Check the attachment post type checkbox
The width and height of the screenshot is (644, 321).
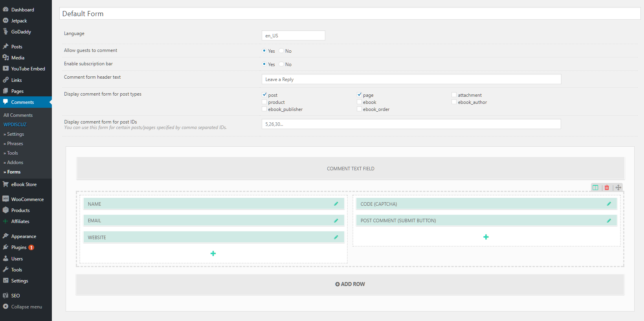point(454,95)
